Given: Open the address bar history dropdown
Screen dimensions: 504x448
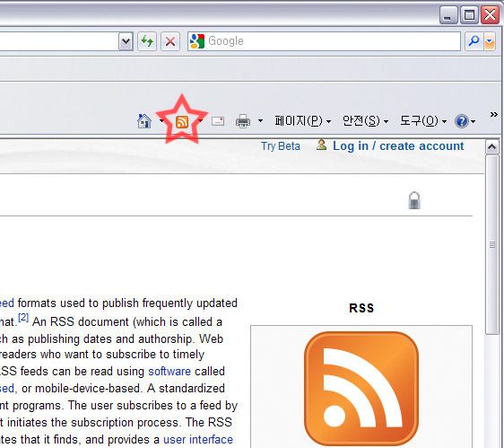Looking at the screenshot, I should pos(126,41).
